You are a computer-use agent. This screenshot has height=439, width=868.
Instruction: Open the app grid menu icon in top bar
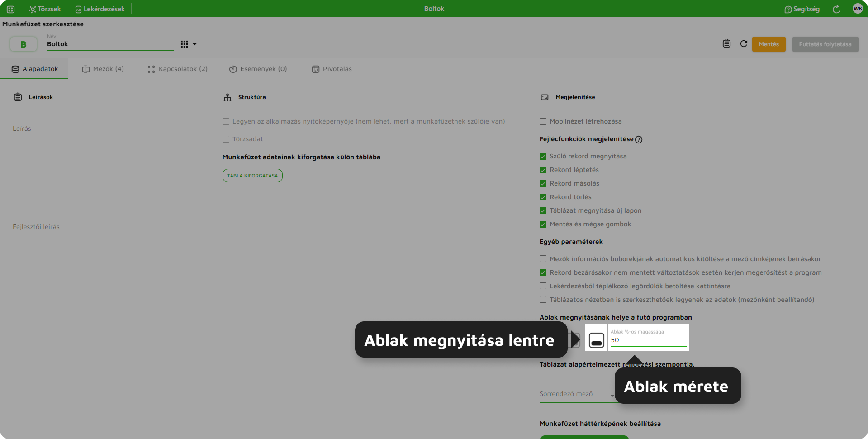click(11, 9)
